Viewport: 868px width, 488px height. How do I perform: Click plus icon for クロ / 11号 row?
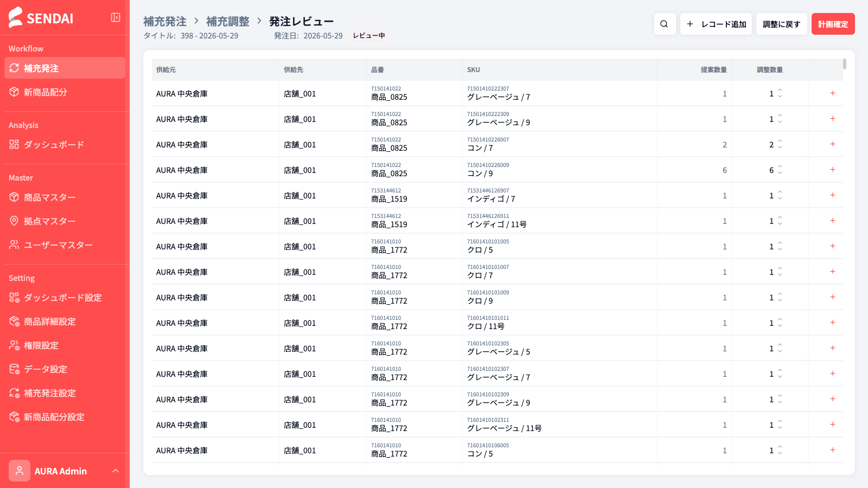[x=833, y=323]
